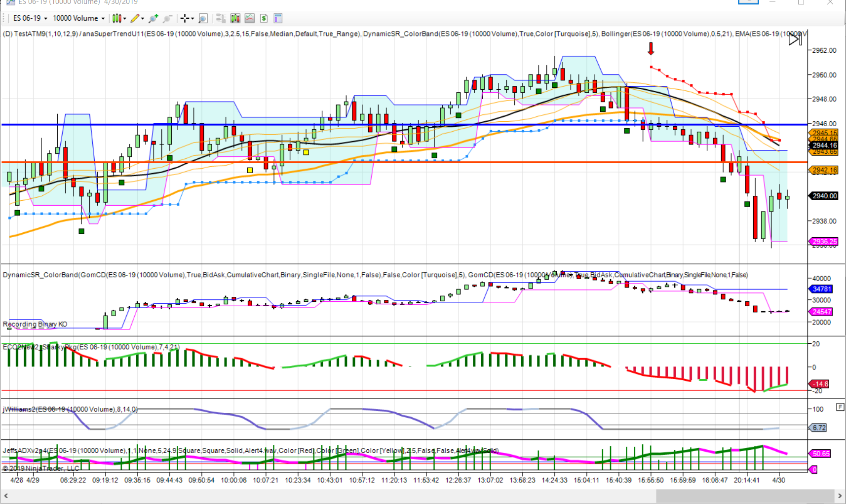Expand the drawing tools dropdown arrow
Screen dimensions: 846x504
[143, 18]
